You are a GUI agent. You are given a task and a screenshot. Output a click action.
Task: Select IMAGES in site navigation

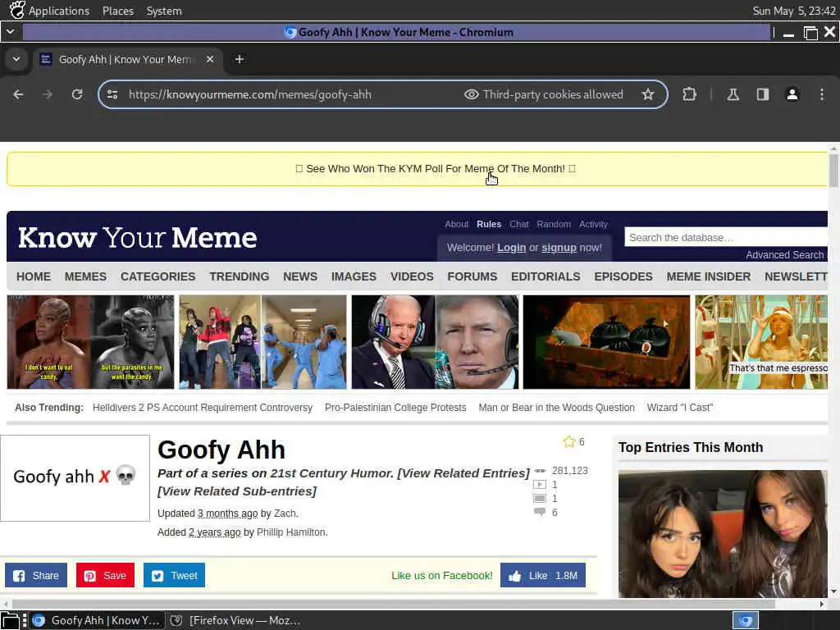(x=354, y=276)
